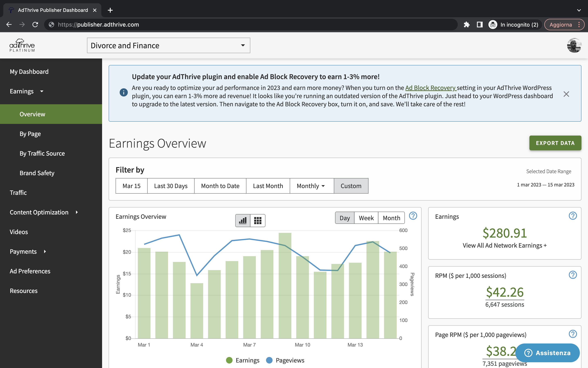588x368 pixels.
Task: Group chart by Month
Action: (x=391, y=218)
